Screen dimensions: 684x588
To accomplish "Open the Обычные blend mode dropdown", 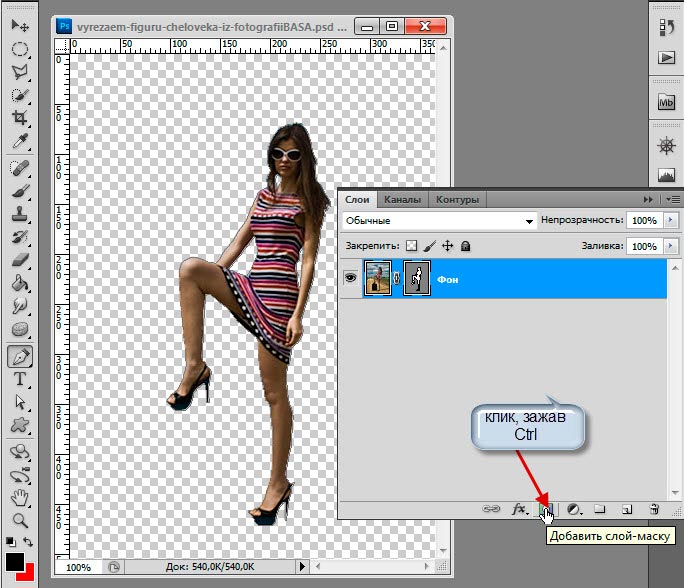I will coord(438,220).
